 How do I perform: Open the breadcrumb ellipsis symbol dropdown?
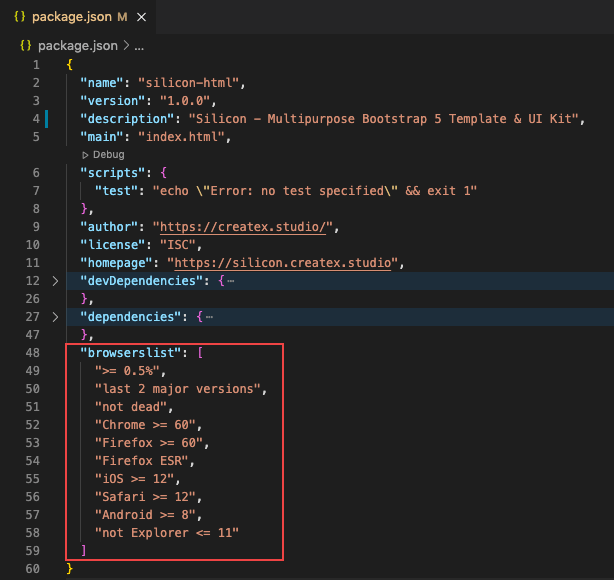[x=139, y=45]
